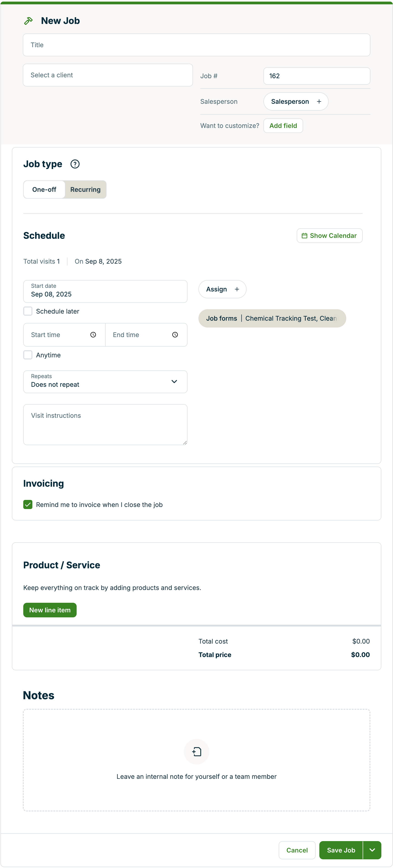Open the Job forms selector pill
393x868 pixels.
click(272, 318)
